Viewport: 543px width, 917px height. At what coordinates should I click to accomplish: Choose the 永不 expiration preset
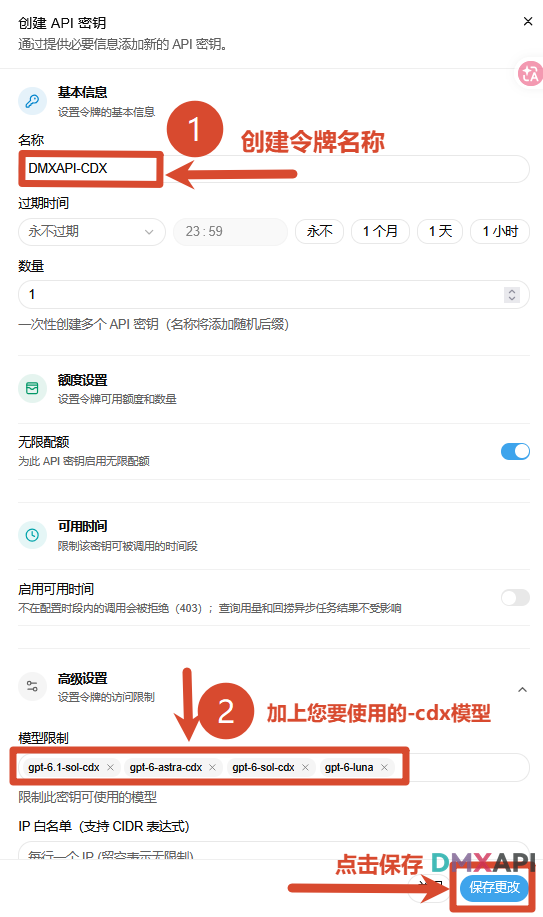pyautogui.click(x=319, y=232)
